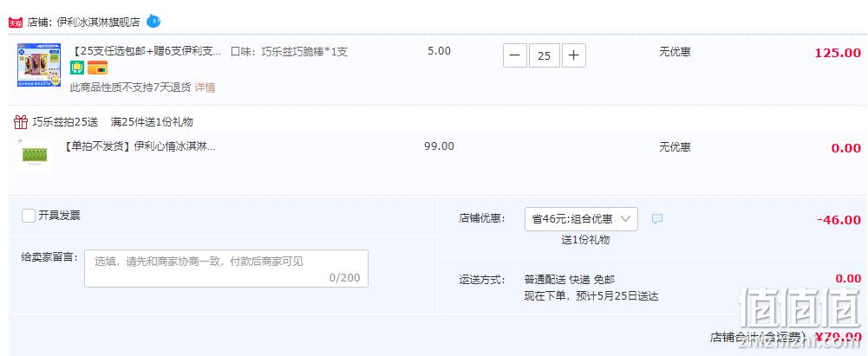
Task: Tick the 开具发票 invoice checkbox
Action: click(x=29, y=216)
